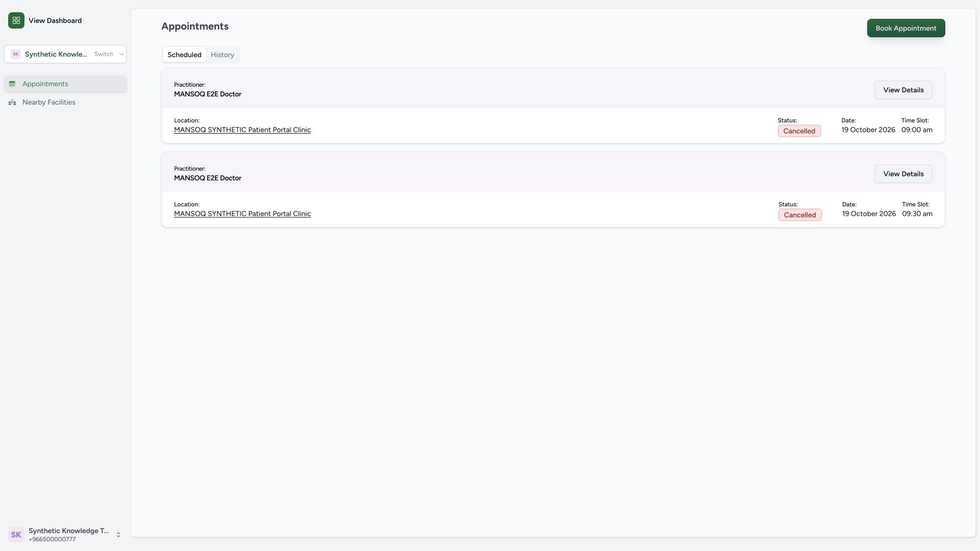Select Appointments in the sidebar
The height and width of the screenshot is (551, 980).
(65, 84)
